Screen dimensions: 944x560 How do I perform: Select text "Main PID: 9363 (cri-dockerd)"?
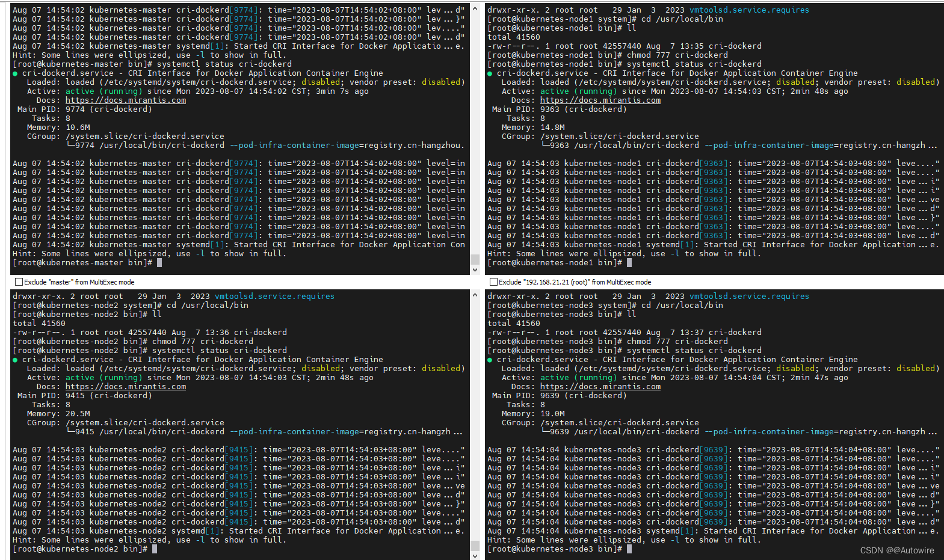(x=560, y=109)
